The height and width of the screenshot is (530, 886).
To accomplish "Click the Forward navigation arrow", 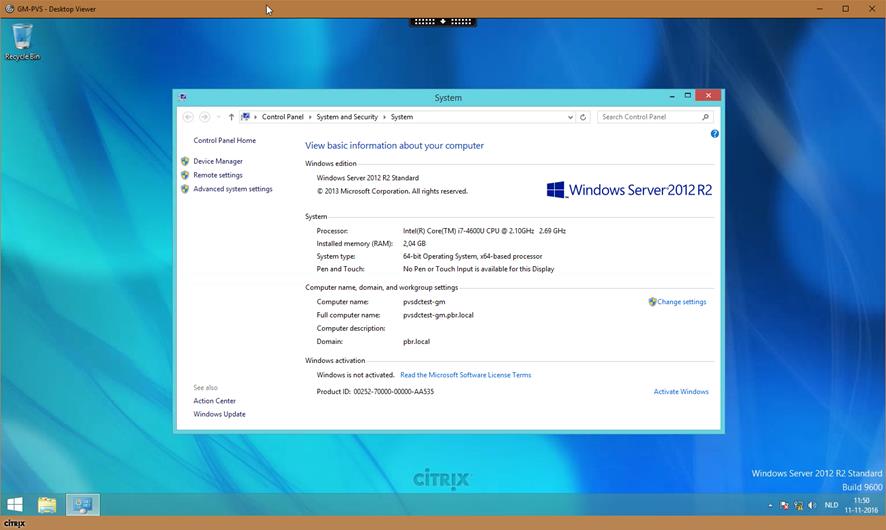I will 205,117.
